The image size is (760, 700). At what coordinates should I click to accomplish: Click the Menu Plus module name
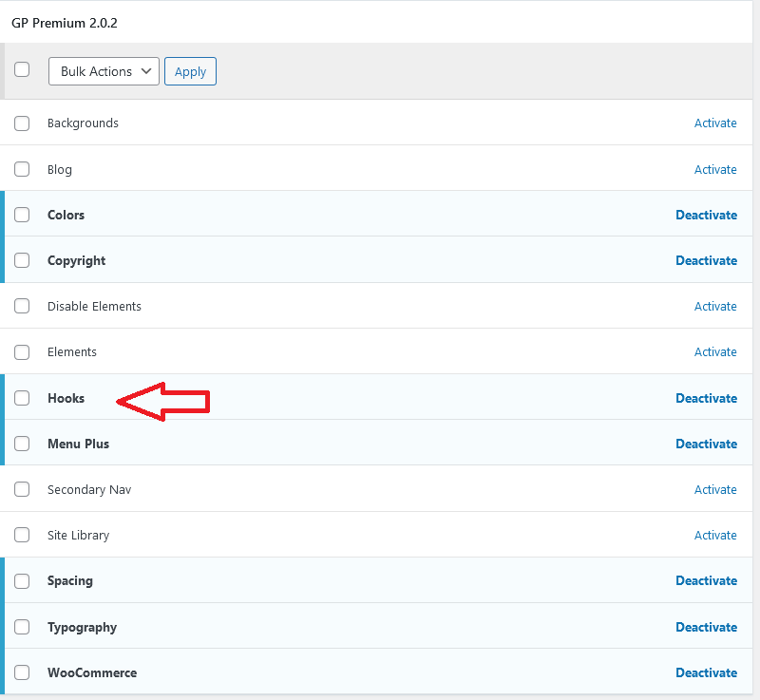click(x=79, y=444)
